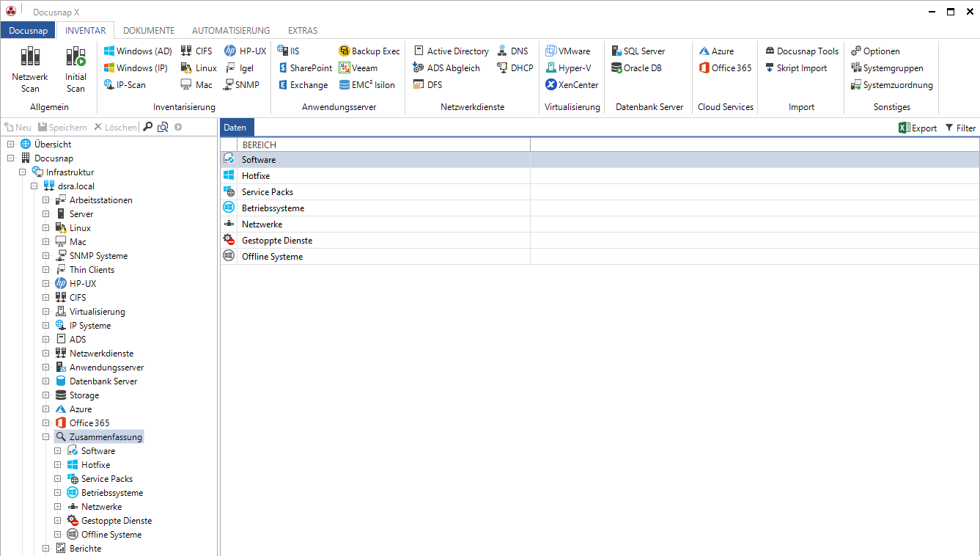The height and width of the screenshot is (556, 980).
Task: Open XenCenter virtualization scan
Action: click(572, 85)
